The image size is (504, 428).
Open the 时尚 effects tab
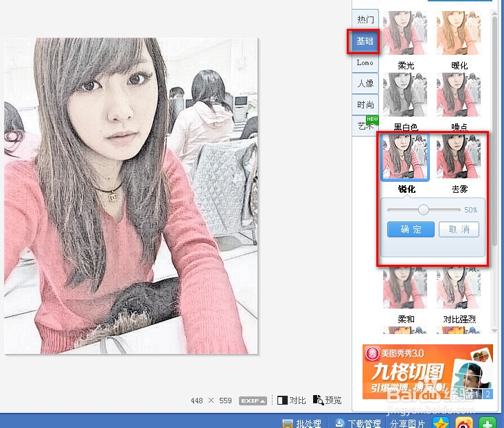tap(365, 105)
